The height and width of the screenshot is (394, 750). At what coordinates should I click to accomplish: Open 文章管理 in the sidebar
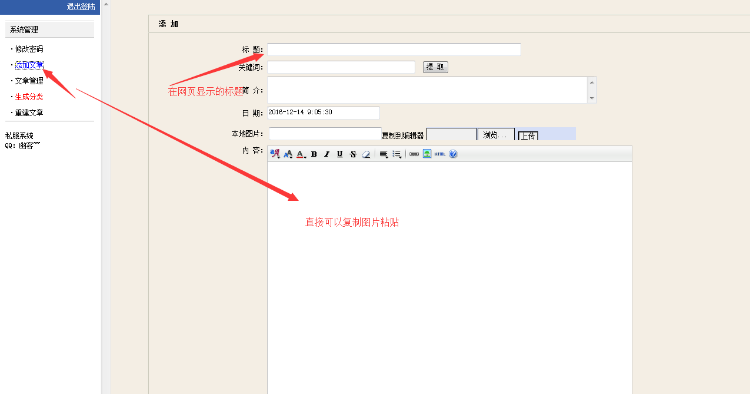pyautogui.click(x=29, y=81)
